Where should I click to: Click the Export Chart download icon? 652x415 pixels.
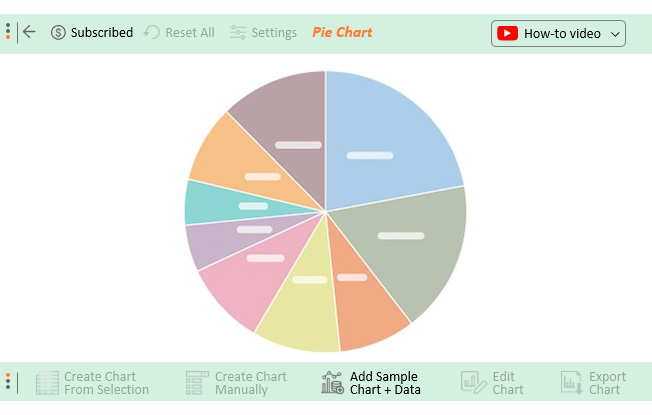[x=571, y=383]
